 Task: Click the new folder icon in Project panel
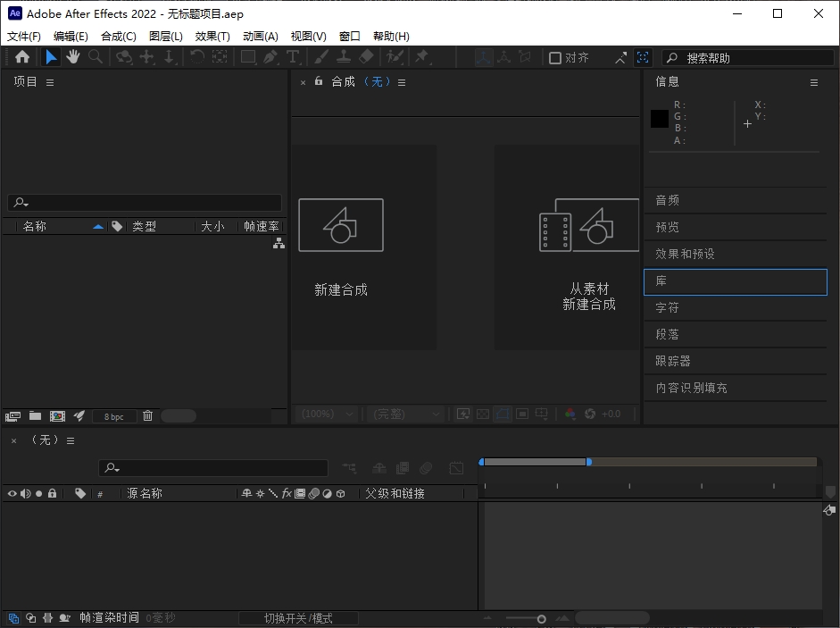point(35,416)
